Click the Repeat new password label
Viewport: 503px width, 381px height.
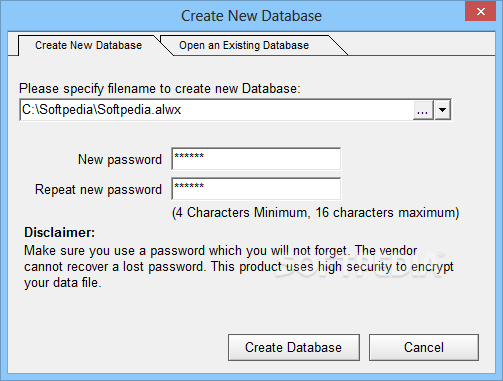(x=98, y=190)
